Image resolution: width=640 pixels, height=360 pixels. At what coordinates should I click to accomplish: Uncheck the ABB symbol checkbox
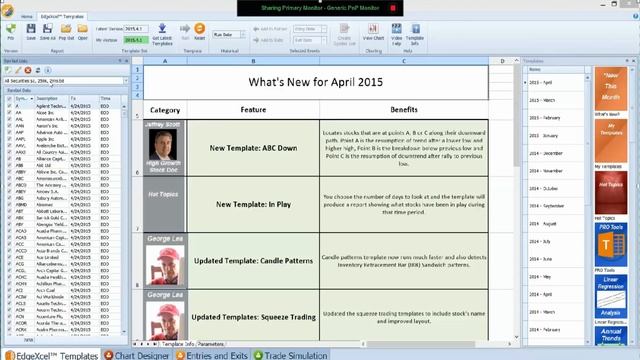tap(9, 165)
